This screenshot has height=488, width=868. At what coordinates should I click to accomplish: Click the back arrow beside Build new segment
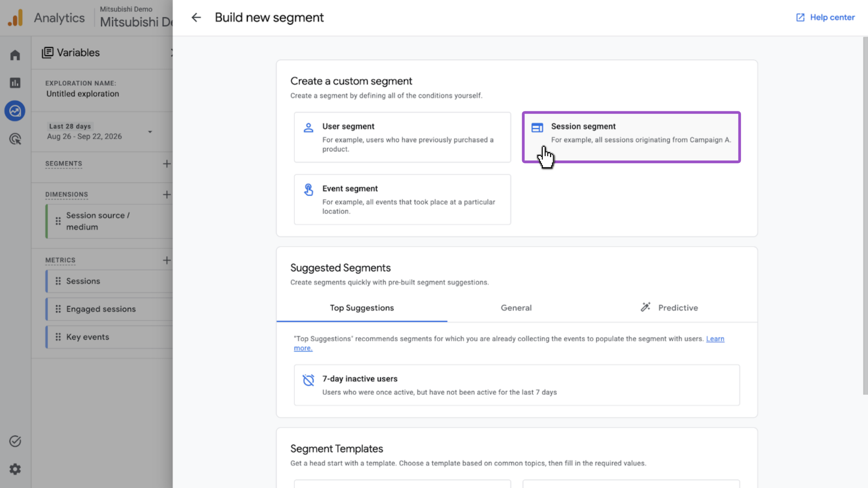196,17
